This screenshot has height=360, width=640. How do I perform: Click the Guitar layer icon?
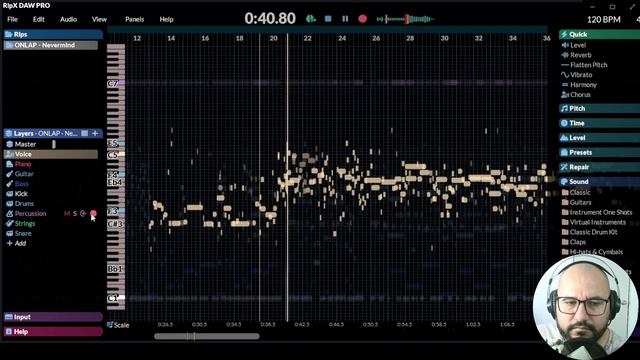click(9, 174)
